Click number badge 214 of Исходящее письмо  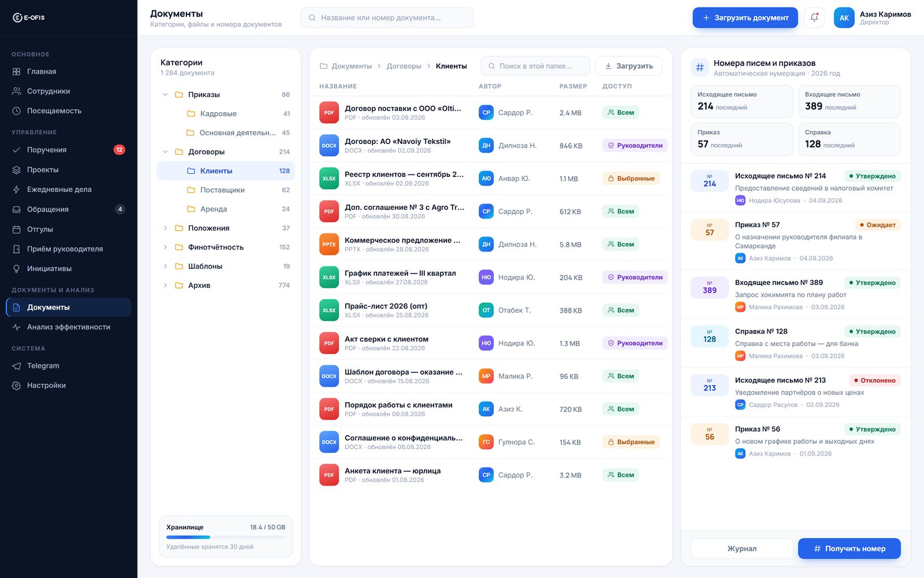pos(710,181)
